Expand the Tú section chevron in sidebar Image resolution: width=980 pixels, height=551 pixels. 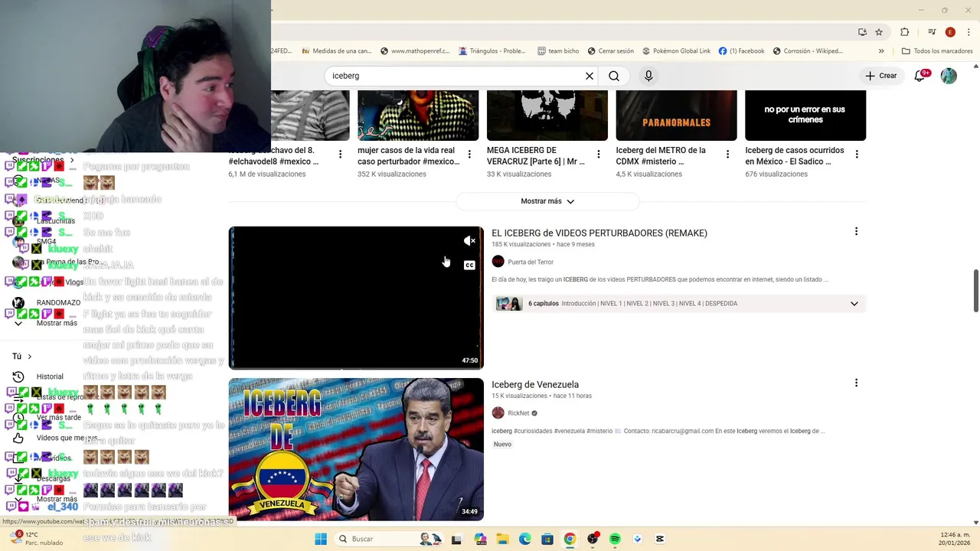(30, 357)
